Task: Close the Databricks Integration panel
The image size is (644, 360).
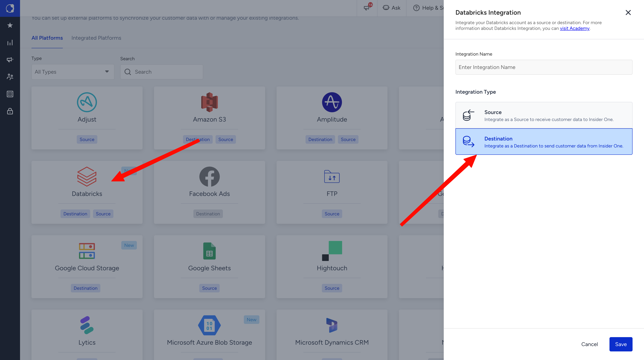Action: (628, 13)
